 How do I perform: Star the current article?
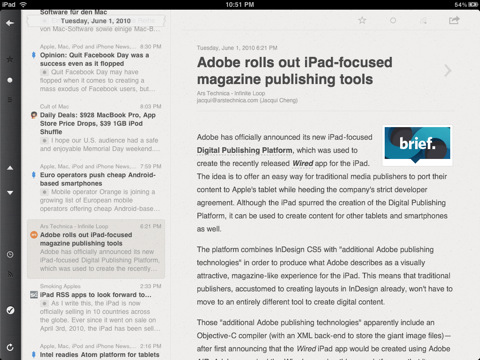pos(362,20)
